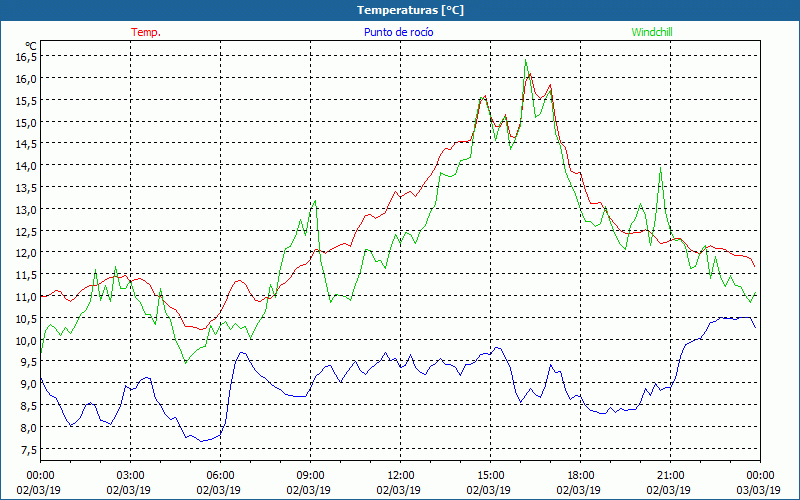Click the 21:00 time label on x-axis
The height and width of the screenshot is (500, 800).
pyautogui.click(x=670, y=476)
